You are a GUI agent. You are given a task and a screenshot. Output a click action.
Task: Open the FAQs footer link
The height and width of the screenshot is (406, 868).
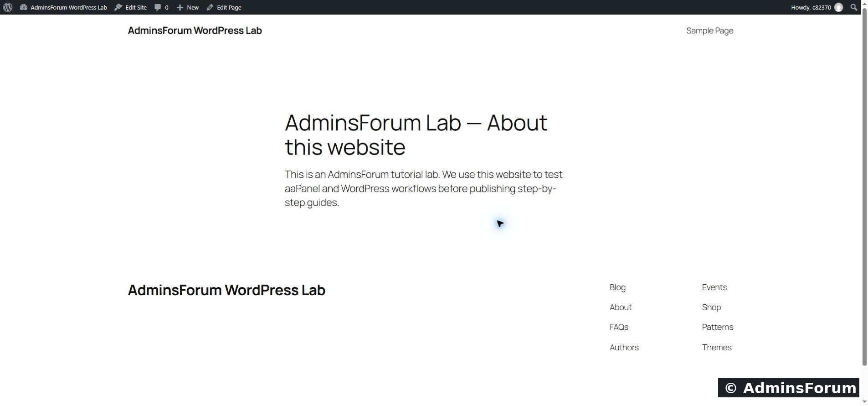(619, 327)
